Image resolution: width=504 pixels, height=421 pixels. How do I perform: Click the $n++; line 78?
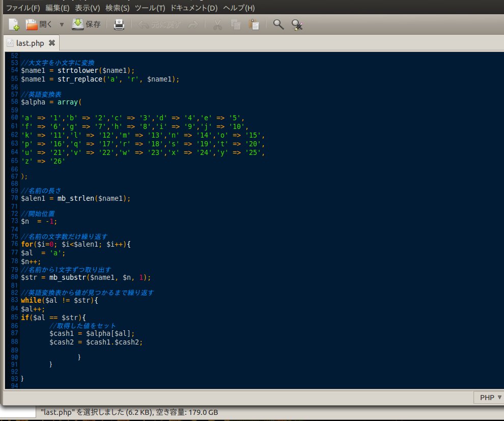point(31,261)
